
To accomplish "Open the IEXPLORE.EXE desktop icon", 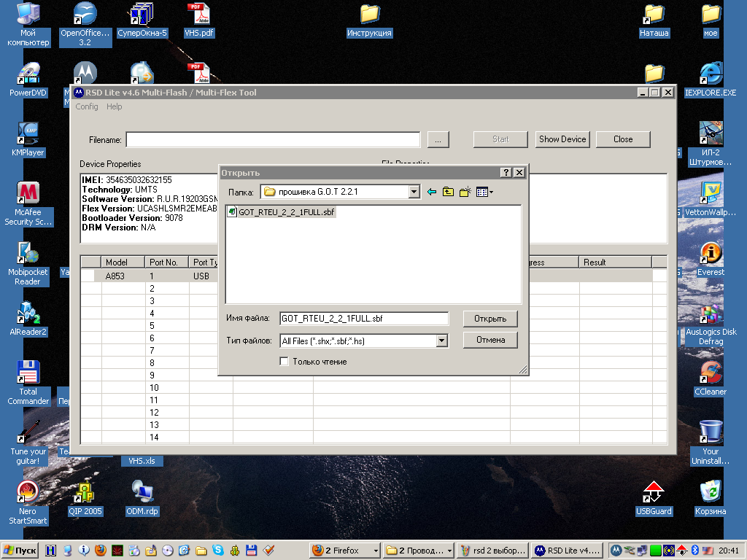I will (711, 80).
